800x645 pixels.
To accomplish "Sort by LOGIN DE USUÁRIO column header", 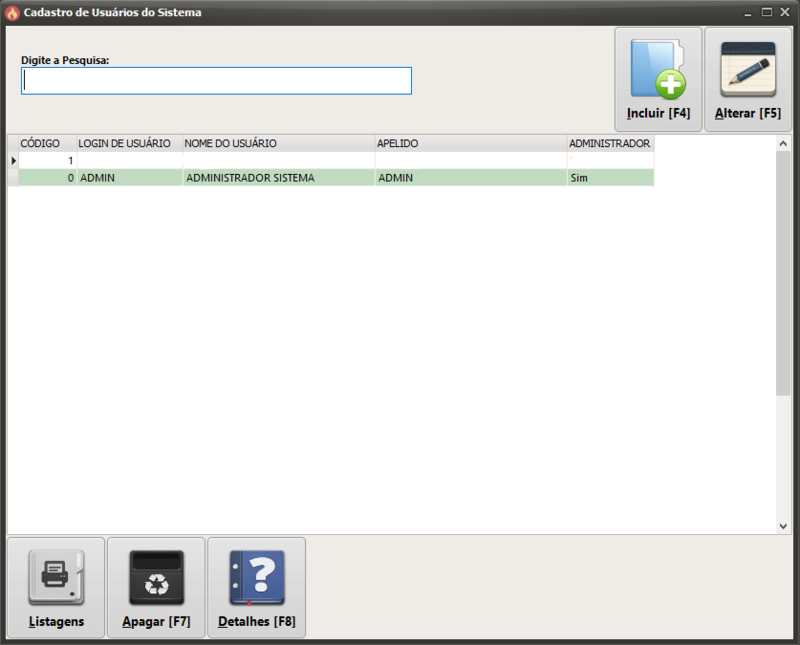I will tap(130, 143).
